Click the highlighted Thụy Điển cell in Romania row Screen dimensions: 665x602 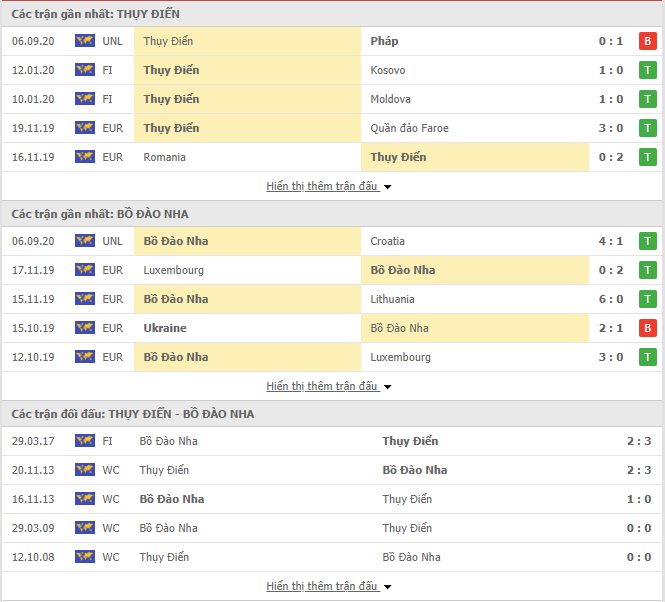475,157
